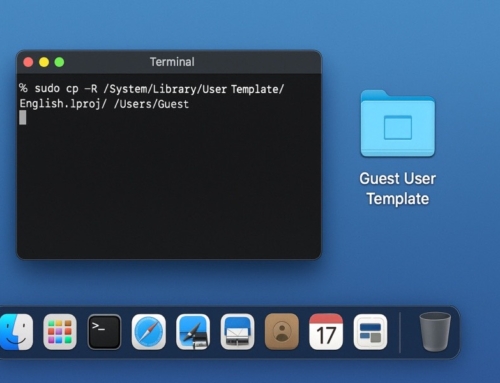Close the Terminal window with red button
Viewport: 500px width, 383px height.
click(28, 62)
